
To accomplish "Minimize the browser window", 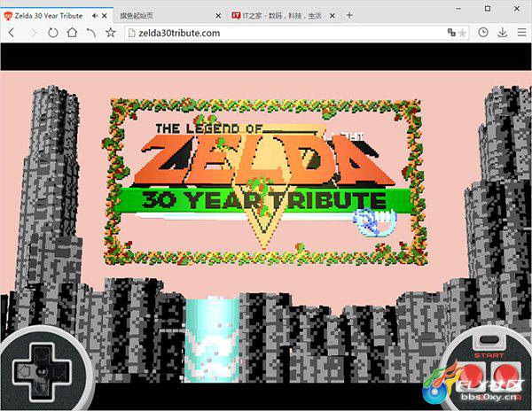I will [458, 9].
